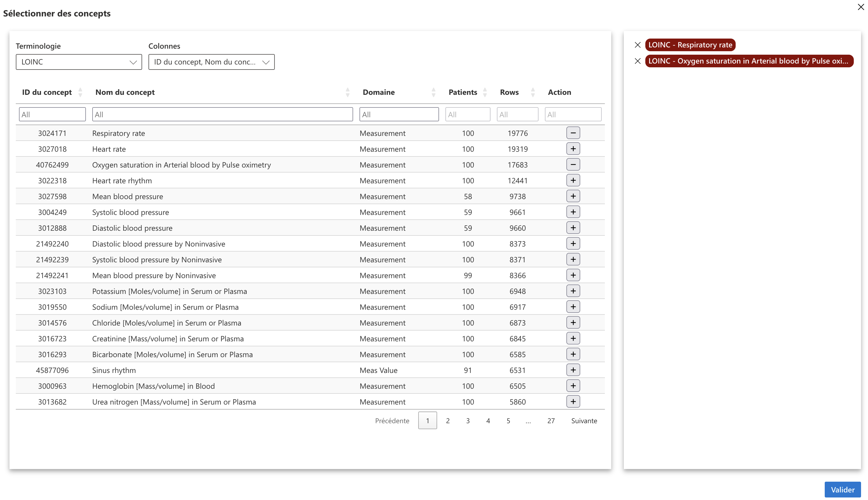This screenshot has height=500, width=868.
Task: Add Sinus rhythm concept with plus button
Action: pos(573,370)
